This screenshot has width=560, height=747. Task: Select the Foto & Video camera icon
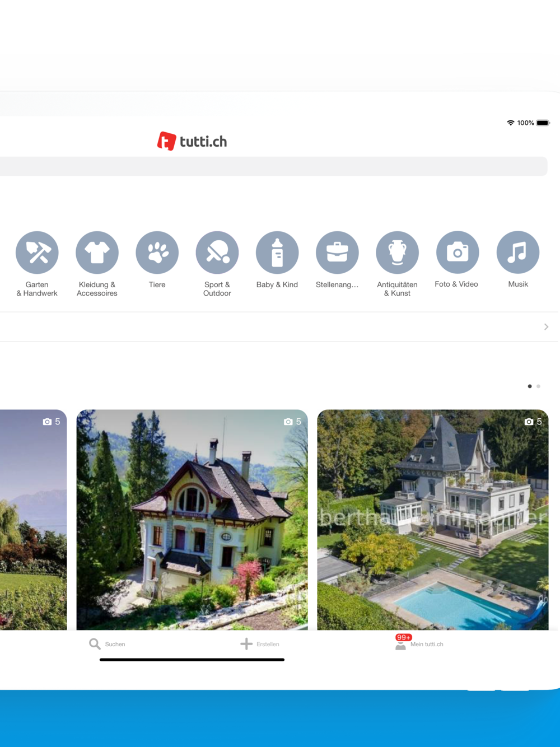458,253
